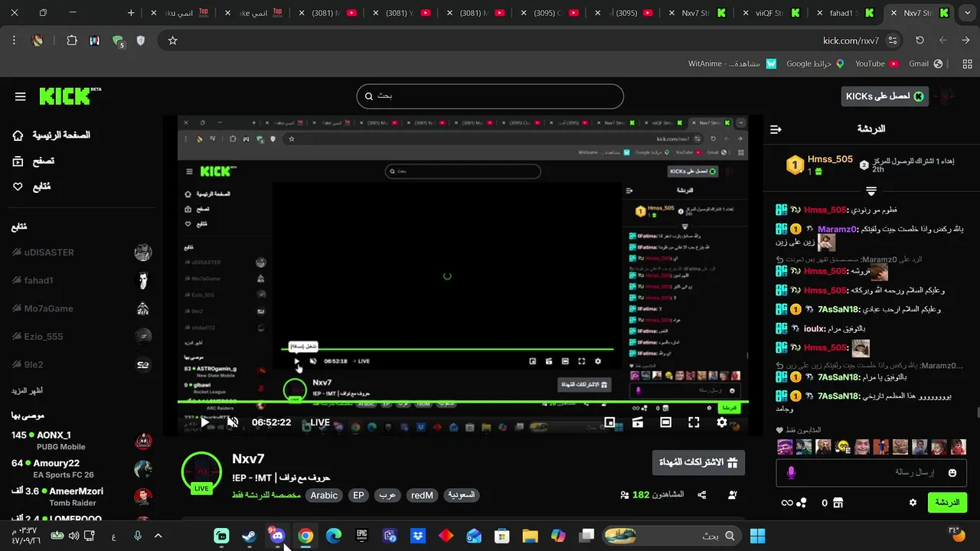Click the chat message input field

click(871, 473)
